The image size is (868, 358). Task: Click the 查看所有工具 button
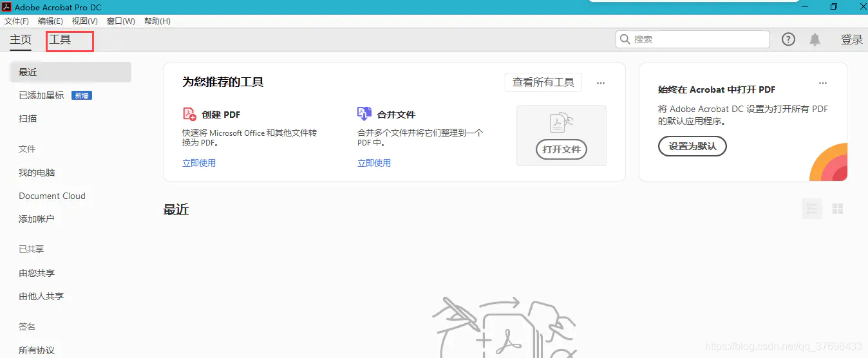[543, 82]
